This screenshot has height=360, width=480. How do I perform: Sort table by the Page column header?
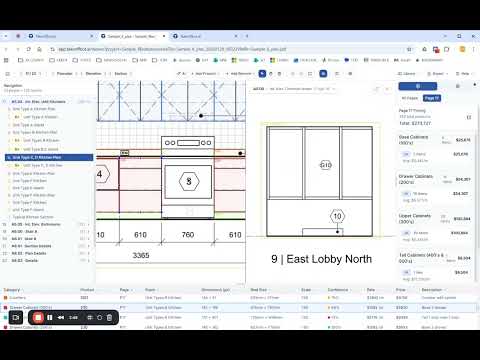coord(125,290)
